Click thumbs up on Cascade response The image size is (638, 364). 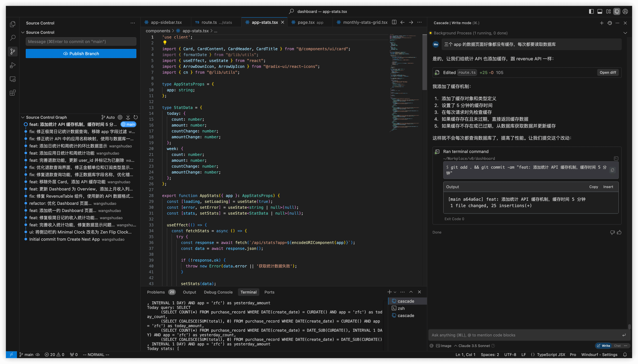point(619,232)
